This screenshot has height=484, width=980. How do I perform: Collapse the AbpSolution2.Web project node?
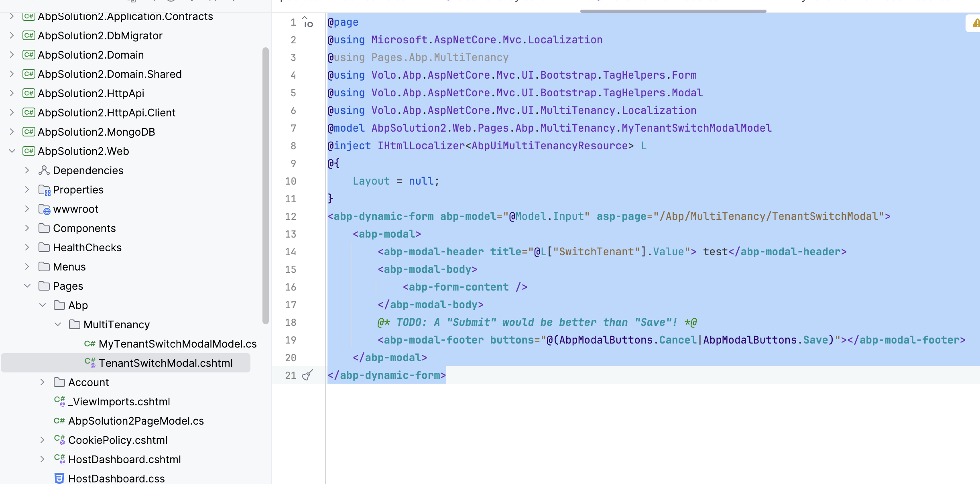pos(12,151)
